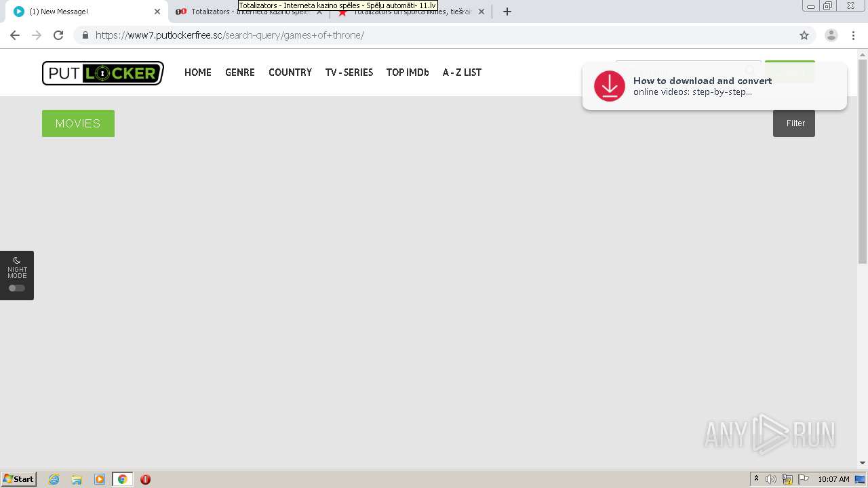Click the browser Forward arrow

tap(37, 35)
